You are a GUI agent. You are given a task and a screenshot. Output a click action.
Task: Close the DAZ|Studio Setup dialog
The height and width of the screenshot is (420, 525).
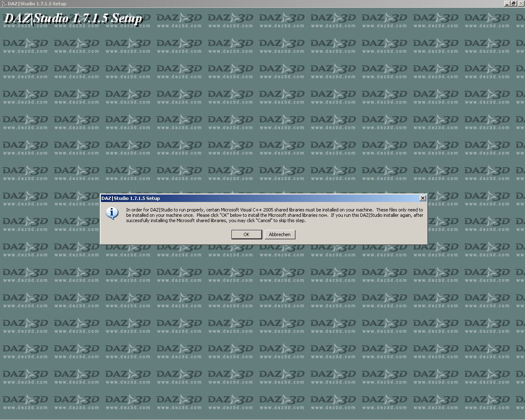click(x=423, y=198)
